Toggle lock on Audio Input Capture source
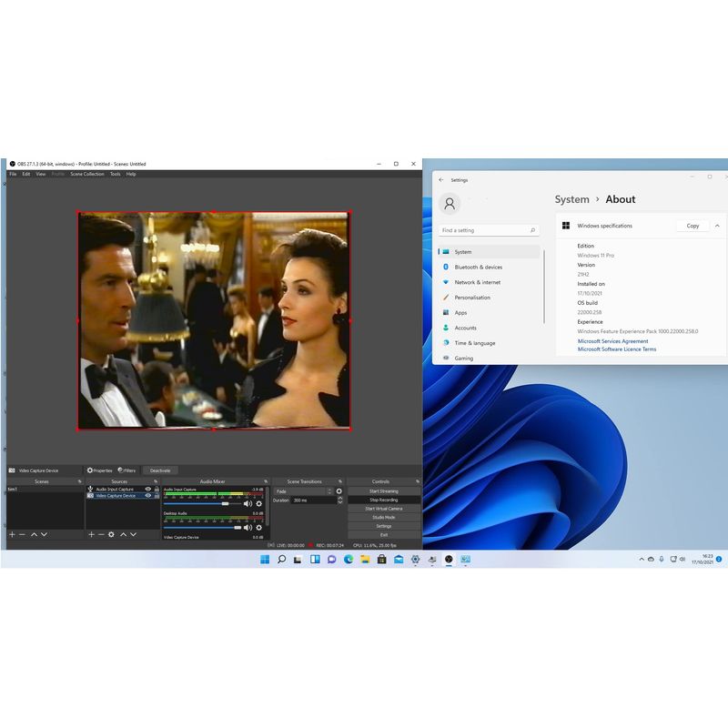Screen dimensions: 728x728 tap(157, 489)
